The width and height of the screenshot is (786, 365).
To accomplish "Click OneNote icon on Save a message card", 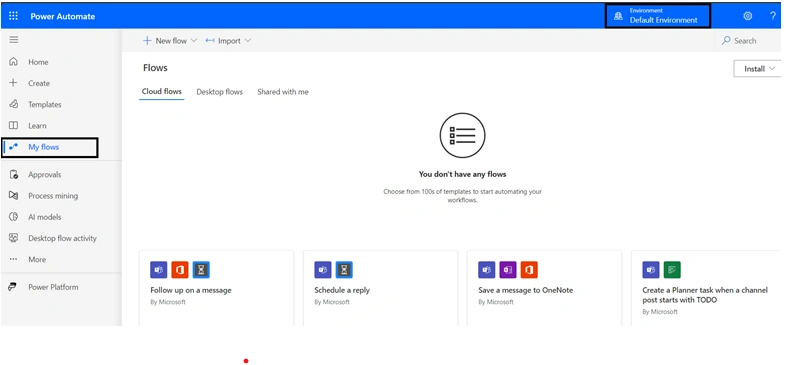I will click(508, 270).
